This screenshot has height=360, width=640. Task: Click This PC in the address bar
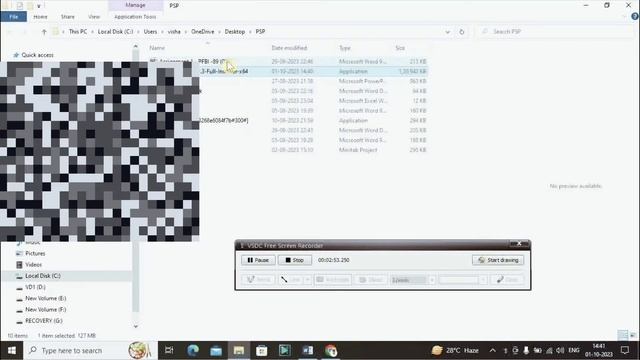[x=78, y=31]
